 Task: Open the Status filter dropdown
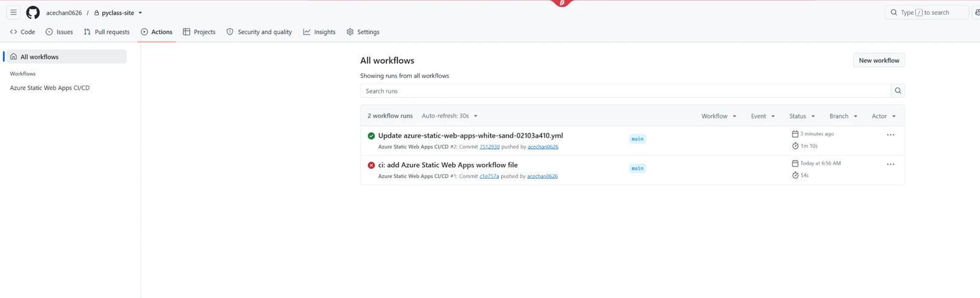[802, 116]
